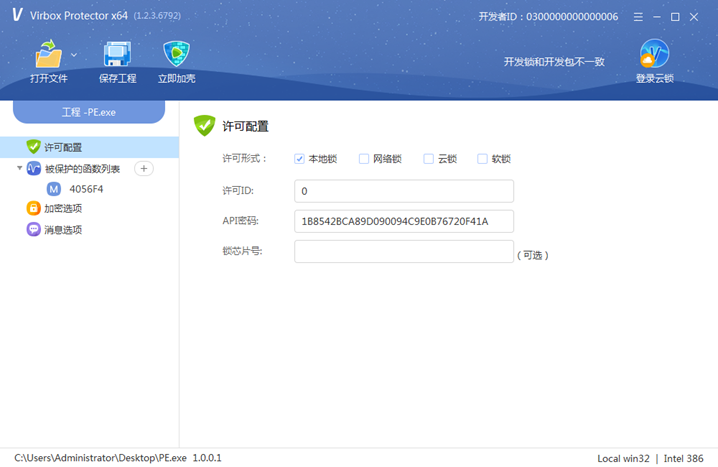Start protection with the 立即加壳 shield icon
This screenshot has width=718, height=467.
[176, 54]
